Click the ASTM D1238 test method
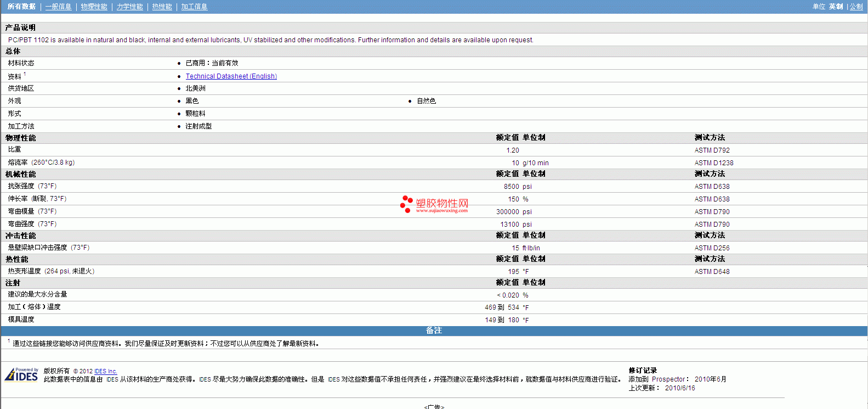This screenshot has height=409, width=868. tap(713, 163)
